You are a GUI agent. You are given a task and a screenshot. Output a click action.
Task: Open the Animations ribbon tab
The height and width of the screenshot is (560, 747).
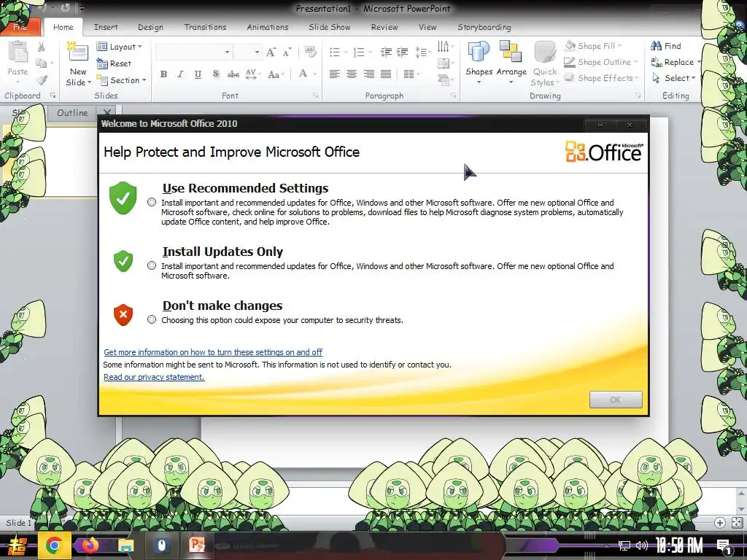(x=267, y=27)
